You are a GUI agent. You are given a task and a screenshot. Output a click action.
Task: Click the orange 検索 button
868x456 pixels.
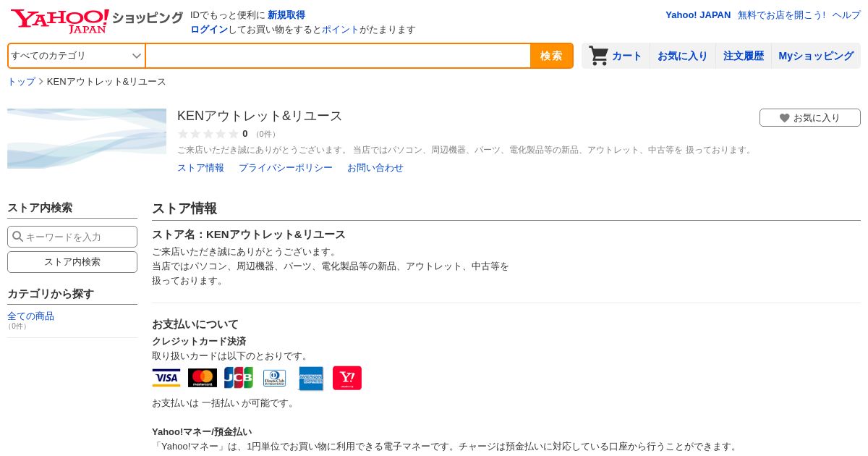click(x=551, y=56)
